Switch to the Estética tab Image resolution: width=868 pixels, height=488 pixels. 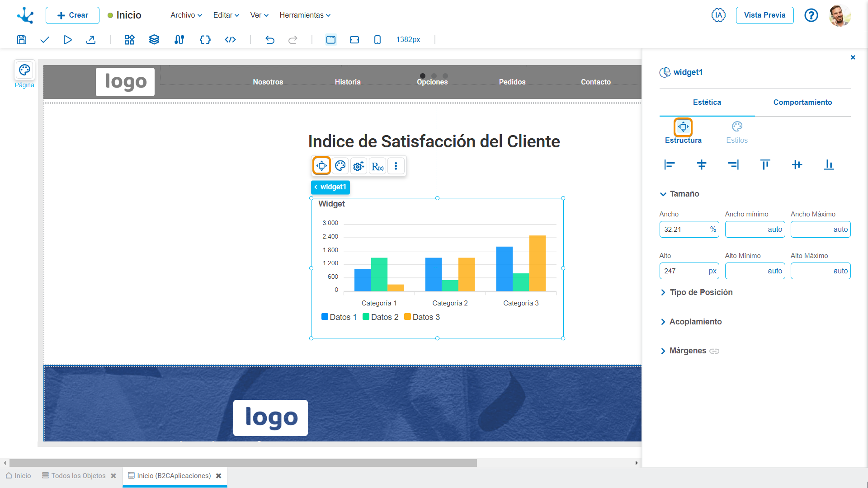point(707,103)
